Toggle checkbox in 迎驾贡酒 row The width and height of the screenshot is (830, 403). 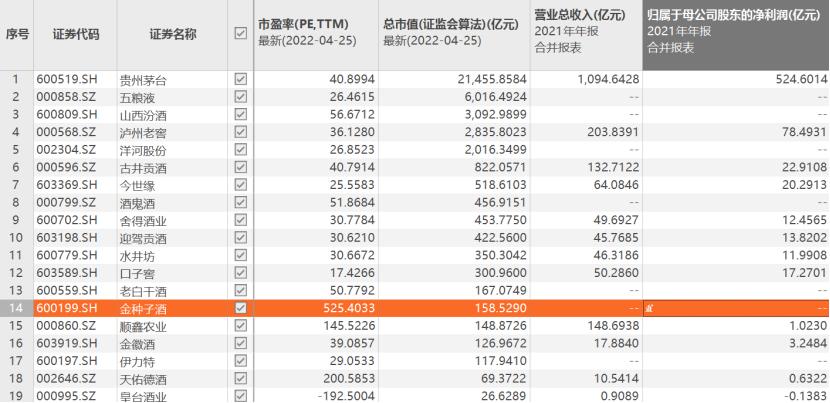tap(240, 237)
